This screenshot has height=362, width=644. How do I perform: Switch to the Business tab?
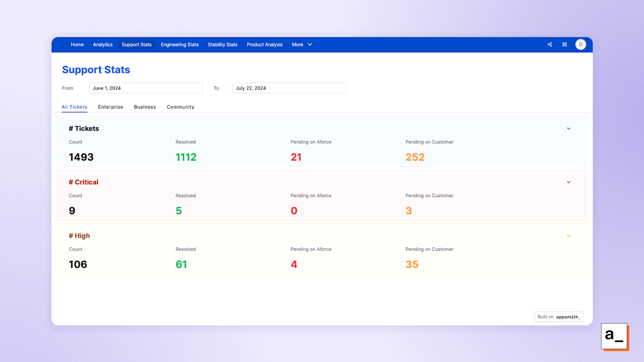145,107
